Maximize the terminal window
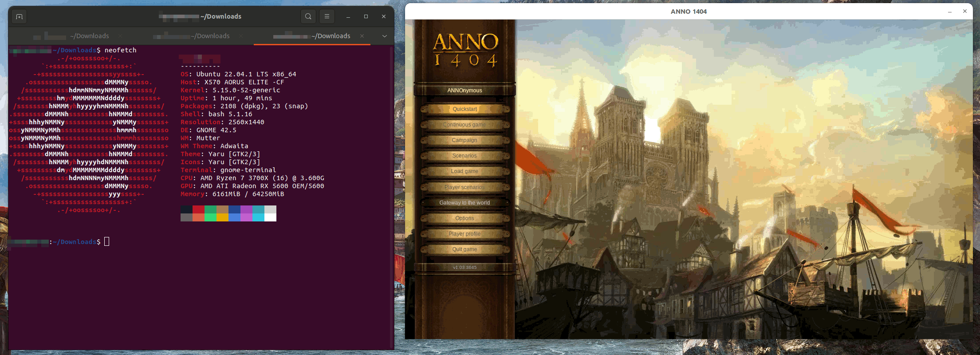Viewport: 980px width, 355px height. point(366,16)
